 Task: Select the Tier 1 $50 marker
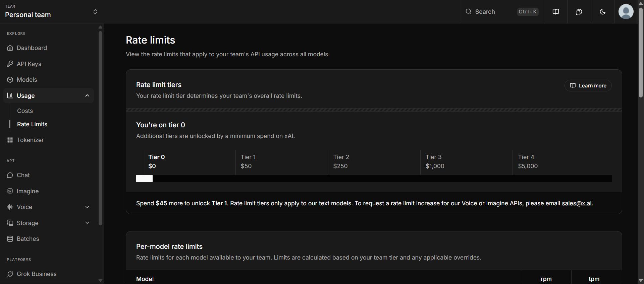pos(248,161)
